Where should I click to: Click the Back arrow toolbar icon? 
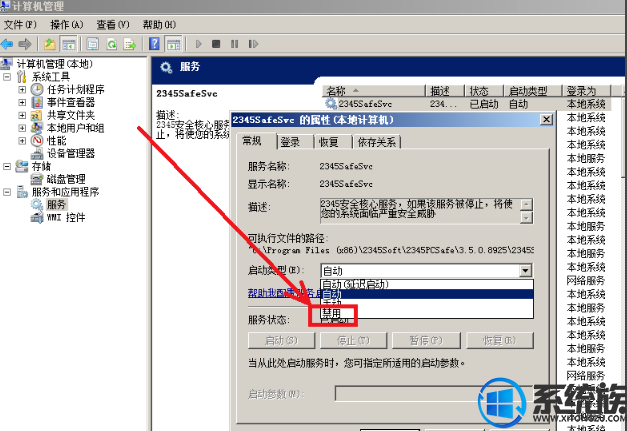pos(7,44)
